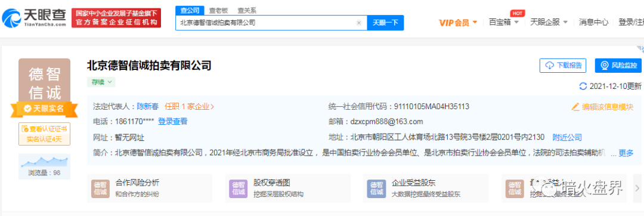Click the 下载报告 button
Image resolution: width=644 pixels, height=216 pixels.
coord(563,65)
